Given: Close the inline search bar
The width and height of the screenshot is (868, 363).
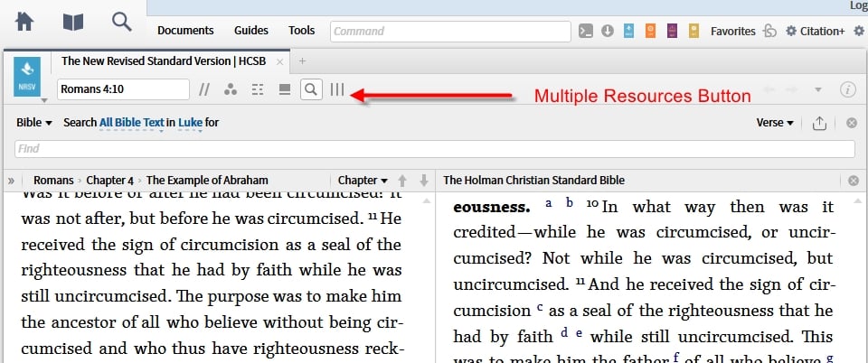Looking at the screenshot, I should (x=852, y=123).
